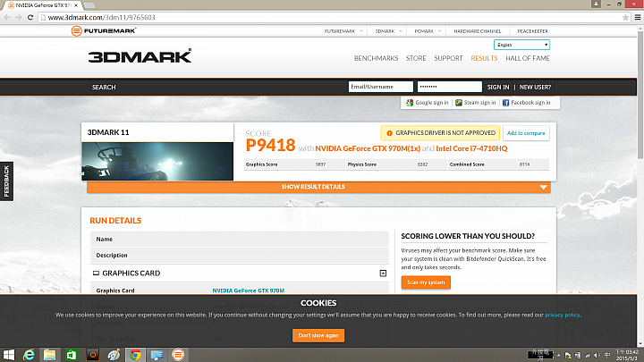
Task: Open Intel Core i7-4710HQ link
Action: 471,148
